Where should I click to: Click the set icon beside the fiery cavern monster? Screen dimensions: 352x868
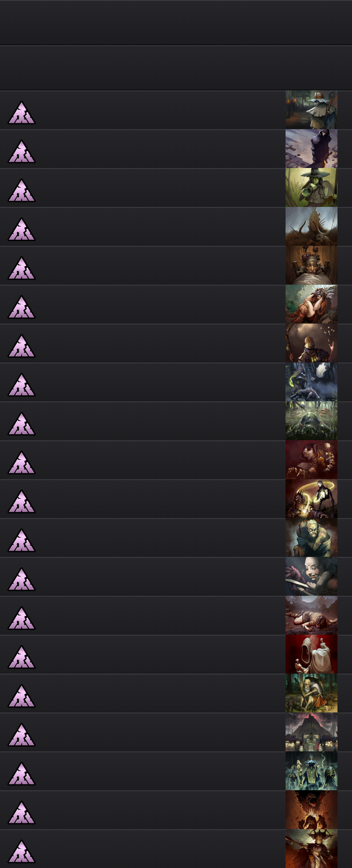(21, 813)
